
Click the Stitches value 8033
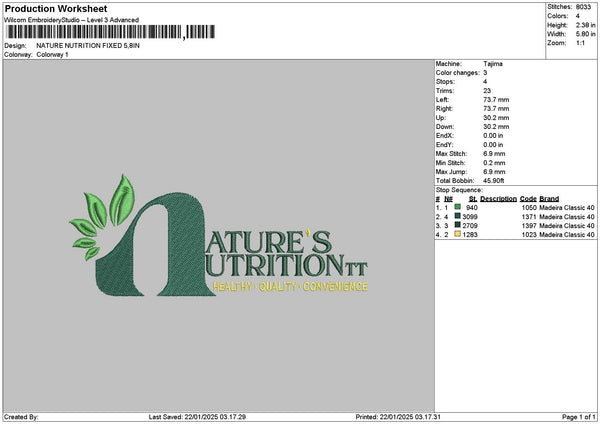(583, 7)
